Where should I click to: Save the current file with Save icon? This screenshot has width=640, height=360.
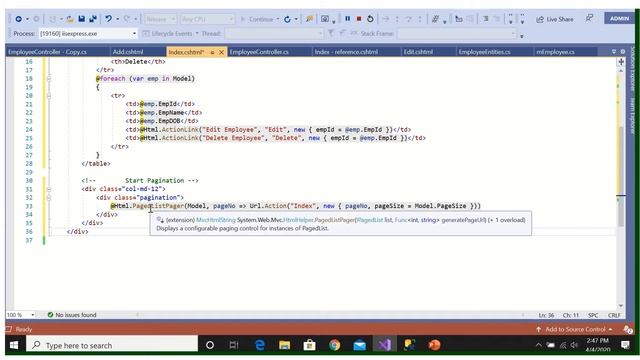point(81,19)
